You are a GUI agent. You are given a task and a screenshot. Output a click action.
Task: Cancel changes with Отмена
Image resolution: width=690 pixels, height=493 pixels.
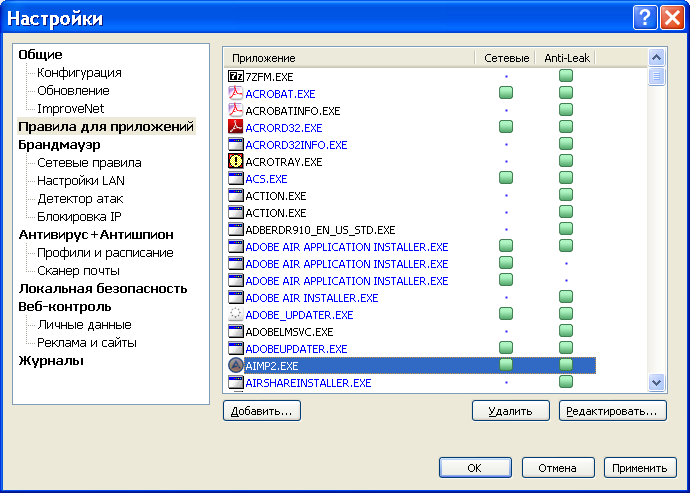(x=558, y=467)
